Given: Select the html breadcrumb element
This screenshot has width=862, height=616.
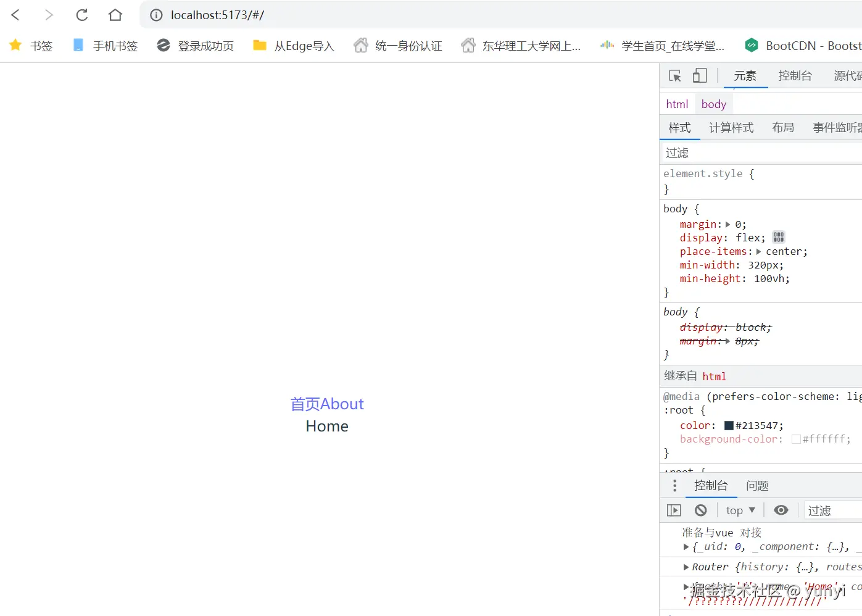Looking at the screenshot, I should tap(677, 104).
